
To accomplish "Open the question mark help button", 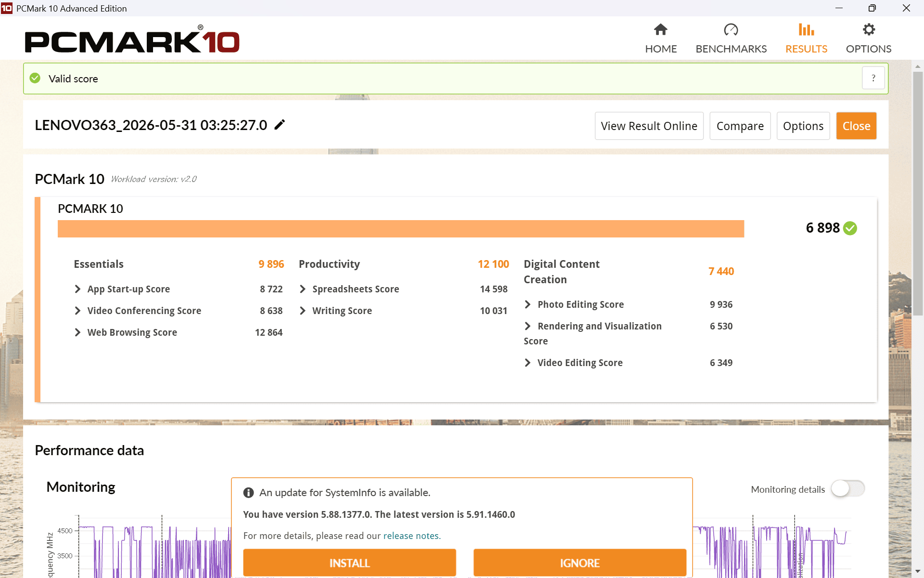I will (x=873, y=78).
